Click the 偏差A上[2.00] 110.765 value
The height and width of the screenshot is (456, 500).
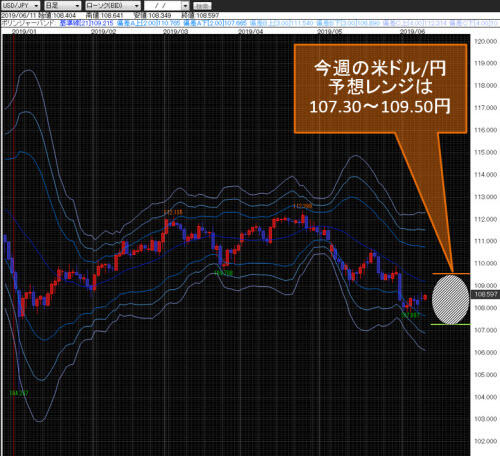pos(149,23)
